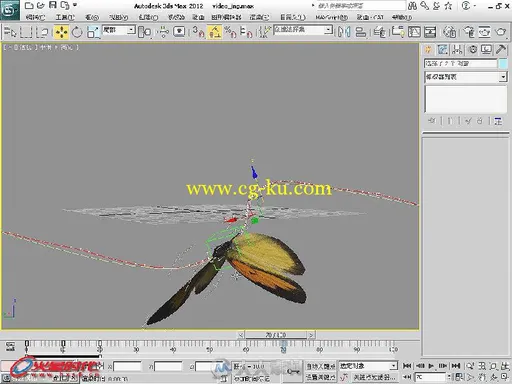
Task: Switch to the Utilities hammer tab
Action: (501, 50)
